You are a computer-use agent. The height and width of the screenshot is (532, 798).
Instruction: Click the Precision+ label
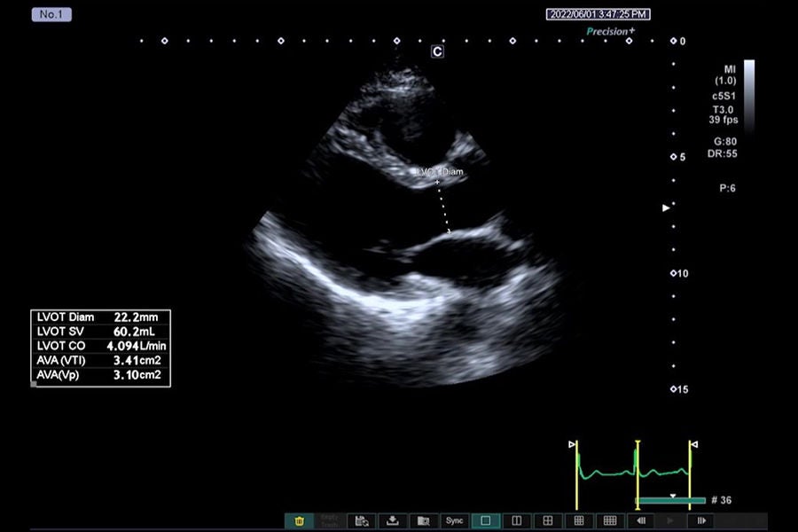[x=611, y=31]
